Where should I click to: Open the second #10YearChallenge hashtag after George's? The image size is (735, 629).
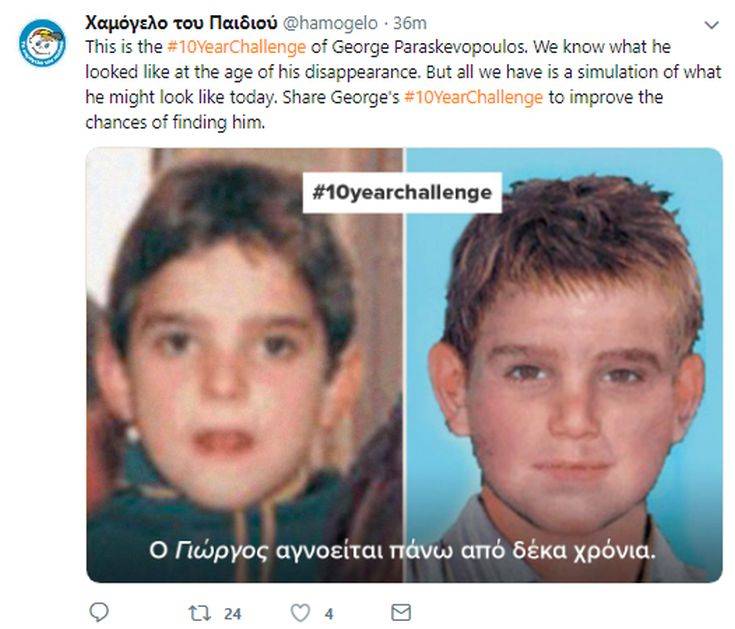(473, 97)
